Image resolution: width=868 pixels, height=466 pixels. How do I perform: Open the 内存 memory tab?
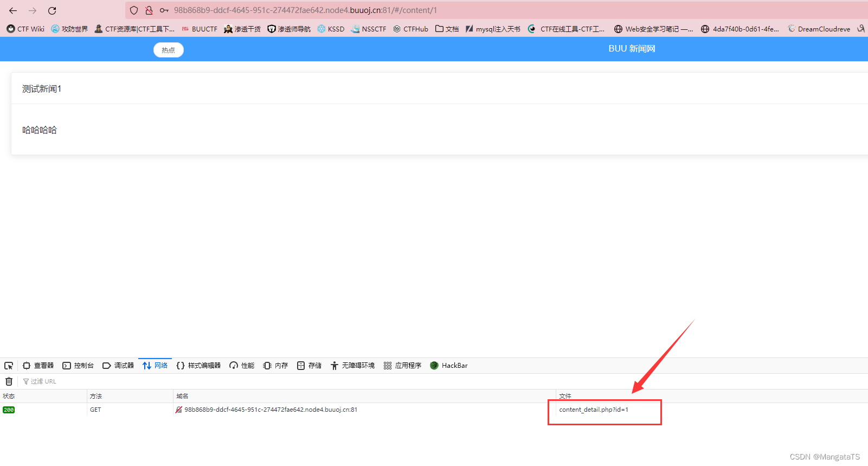tap(275, 366)
